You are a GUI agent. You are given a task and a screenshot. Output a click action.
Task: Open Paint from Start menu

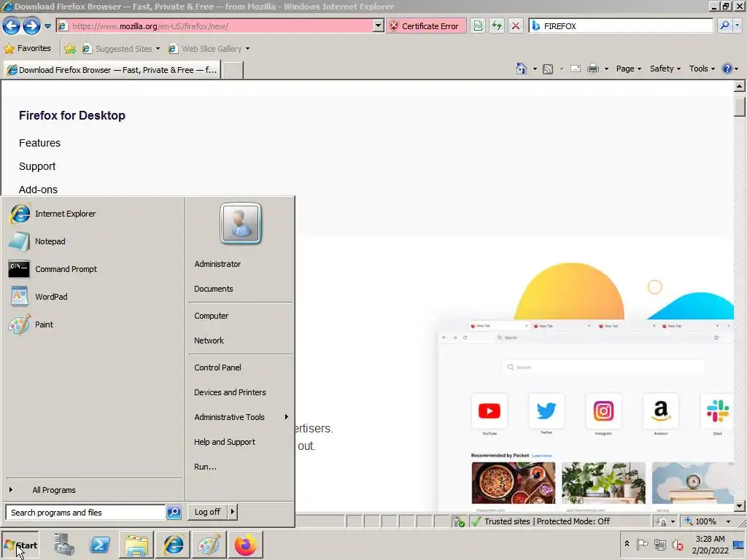click(94, 324)
